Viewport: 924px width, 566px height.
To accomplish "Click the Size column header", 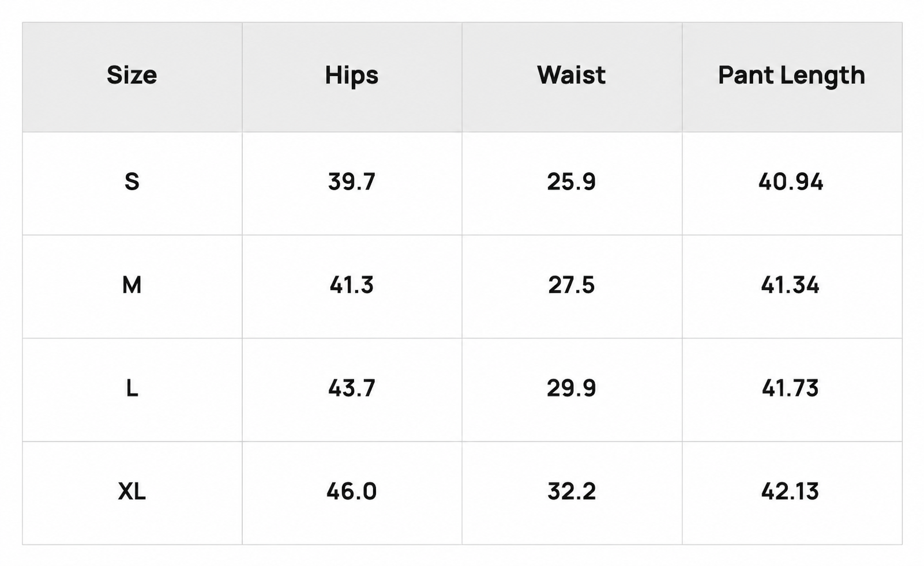I will tap(132, 76).
